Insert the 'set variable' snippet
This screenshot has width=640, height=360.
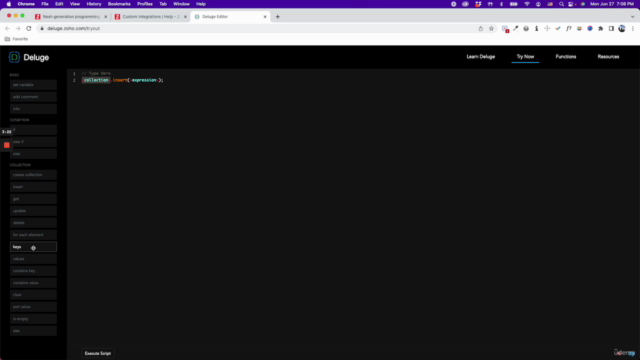pyautogui.click(x=33, y=85)
